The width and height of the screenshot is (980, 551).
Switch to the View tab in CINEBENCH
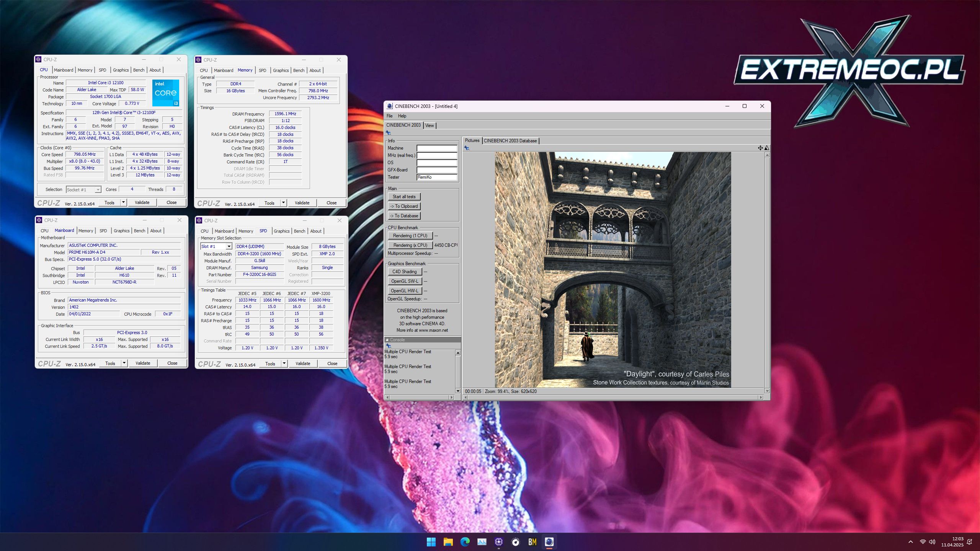pyautogui.click(x=430, y=126)
